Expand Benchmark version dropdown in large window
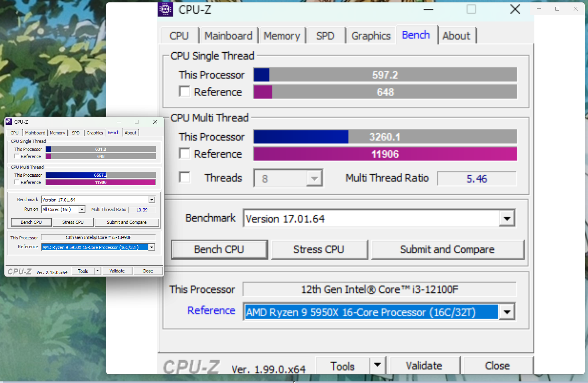Viewport: 588px width, 383px height. pyautogui.click(x=507, y=219)
